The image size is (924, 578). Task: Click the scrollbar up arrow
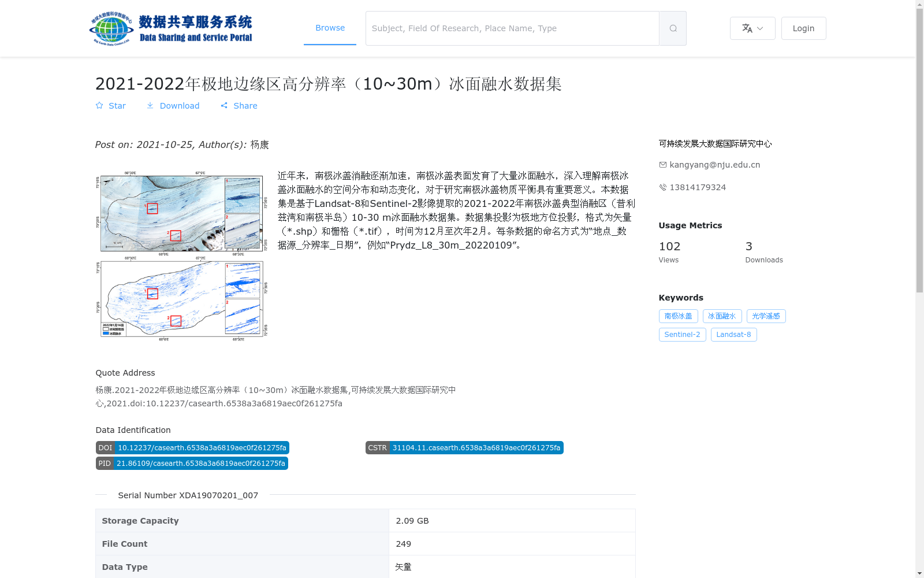point(919,5)
